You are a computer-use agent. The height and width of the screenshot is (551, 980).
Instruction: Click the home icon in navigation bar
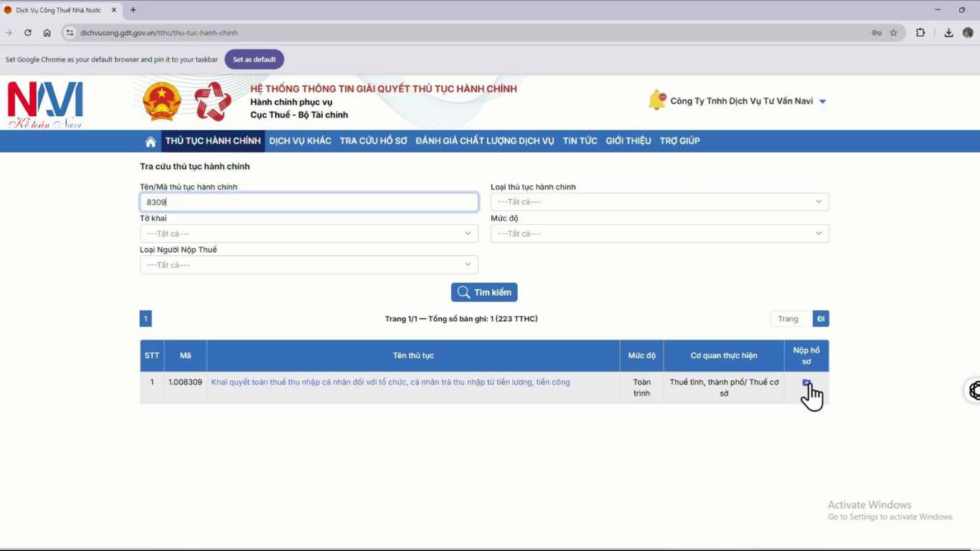coord(151,141)
